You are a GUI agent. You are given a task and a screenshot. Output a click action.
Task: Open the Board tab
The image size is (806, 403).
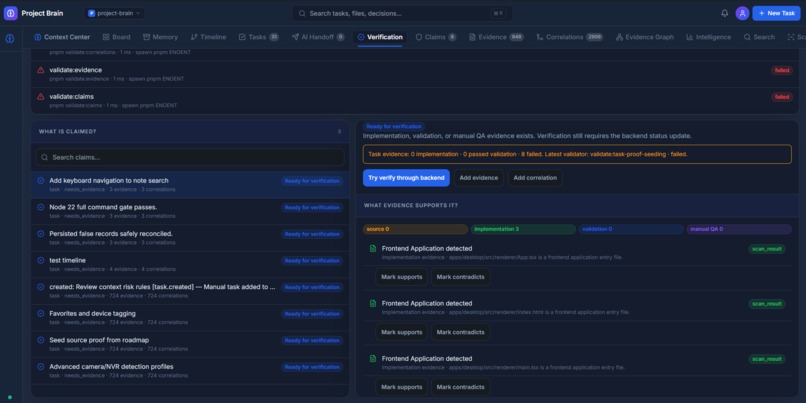(x=116, y=37)
